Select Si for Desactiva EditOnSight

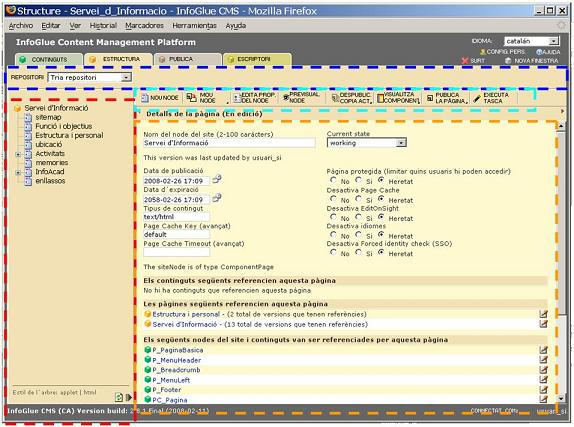tap(358, 217)
